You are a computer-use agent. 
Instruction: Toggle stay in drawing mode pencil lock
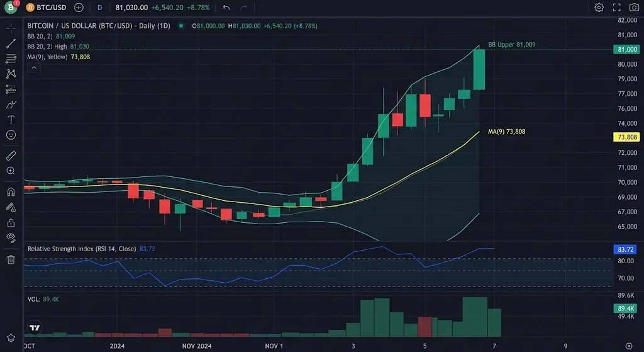(11, 207)
